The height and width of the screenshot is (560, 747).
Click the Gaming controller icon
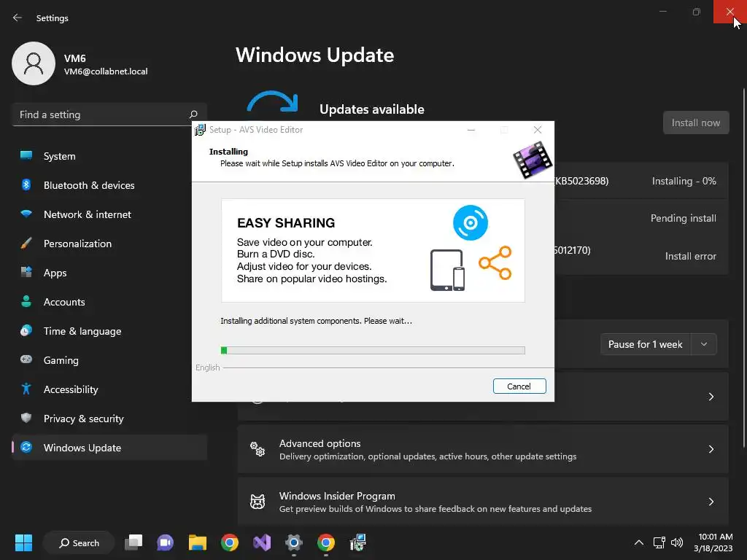tap(26, 359)
